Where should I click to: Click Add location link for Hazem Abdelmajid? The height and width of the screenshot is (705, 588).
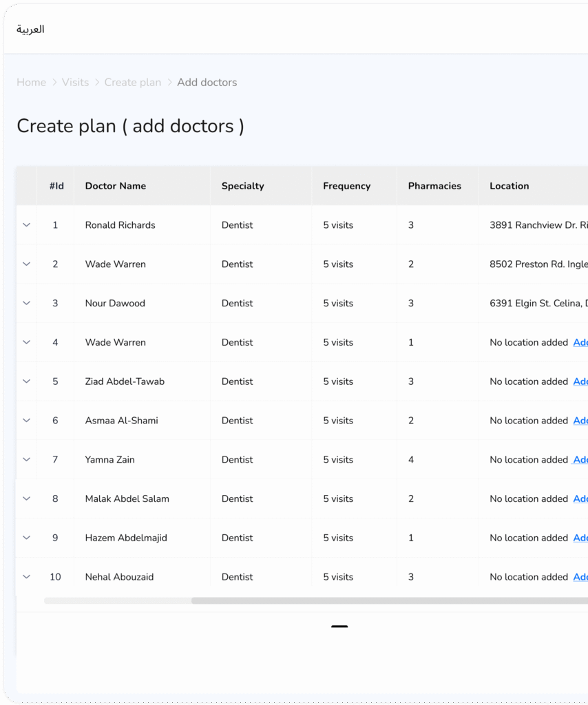(x=580, y=538)
